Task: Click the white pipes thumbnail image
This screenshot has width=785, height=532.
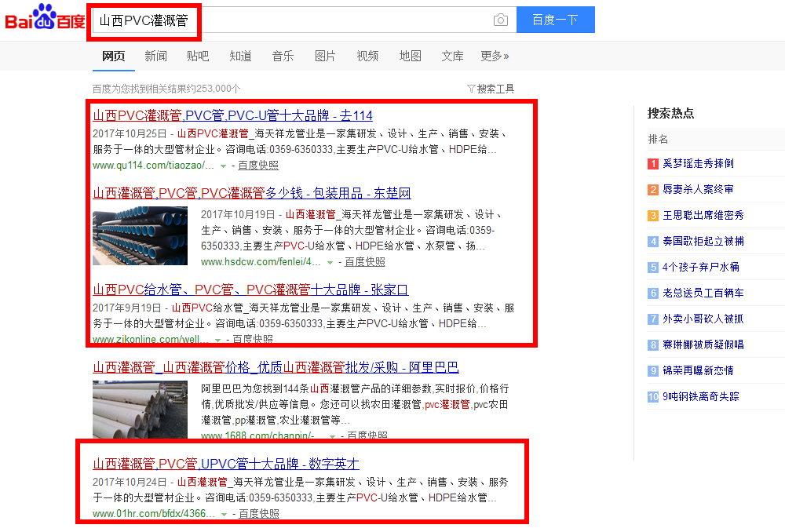Action: tap(141, 410)
